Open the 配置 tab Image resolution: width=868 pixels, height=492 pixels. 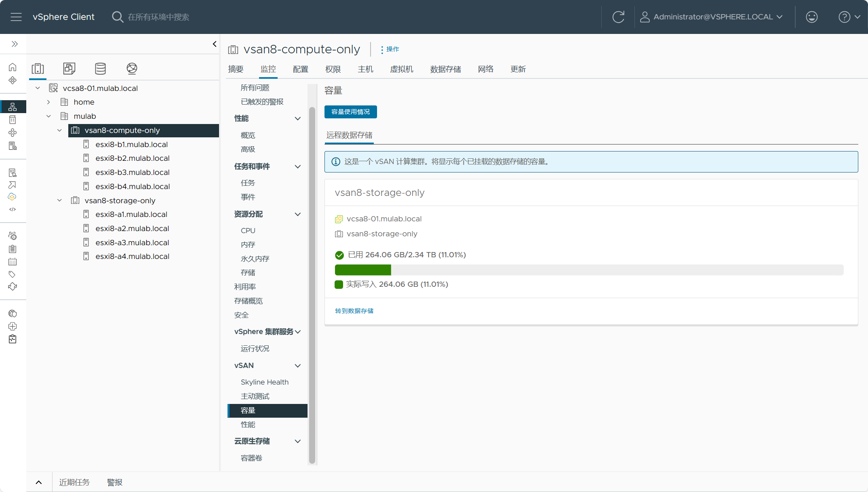pos(300,69)
